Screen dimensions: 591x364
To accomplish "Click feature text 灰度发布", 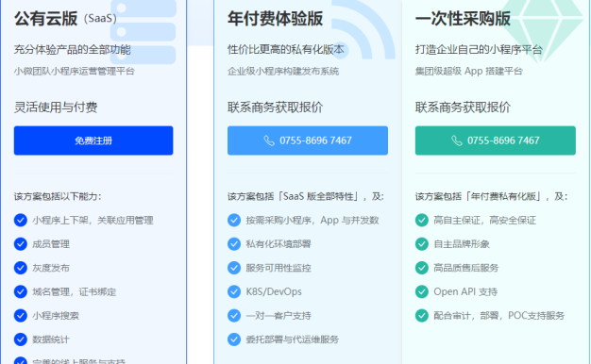I will (51, 268).
